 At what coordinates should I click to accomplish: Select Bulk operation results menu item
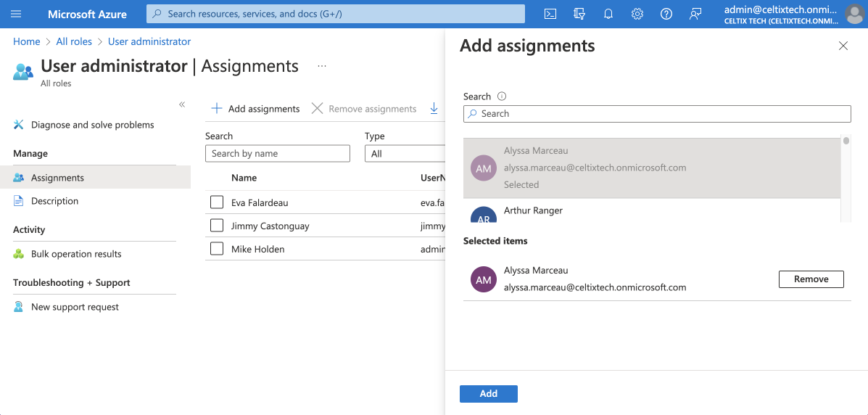click(76, 254)
